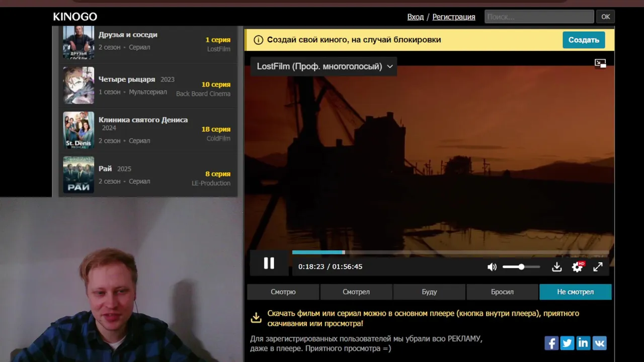Share on Twitter icon
The width and height of the screenshot is (644, 362).
point(567,343)
